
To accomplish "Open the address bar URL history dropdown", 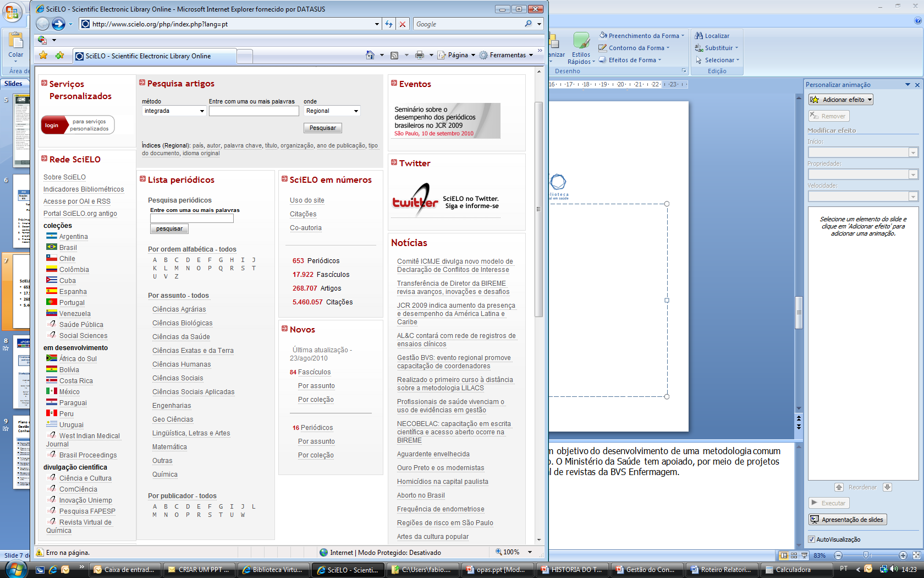I will (377, 24).
